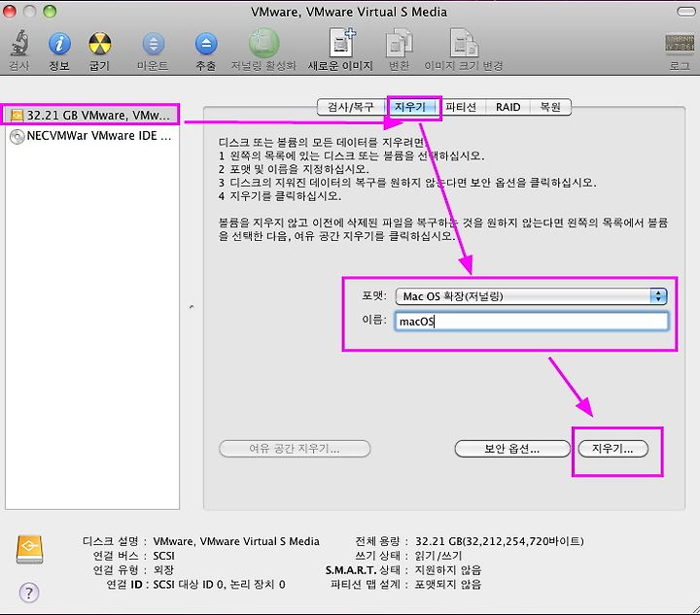Click the 변환 convert toolbar icon
Screen dimensions: 700x615
pyautogui.click(x=400, y=50)
